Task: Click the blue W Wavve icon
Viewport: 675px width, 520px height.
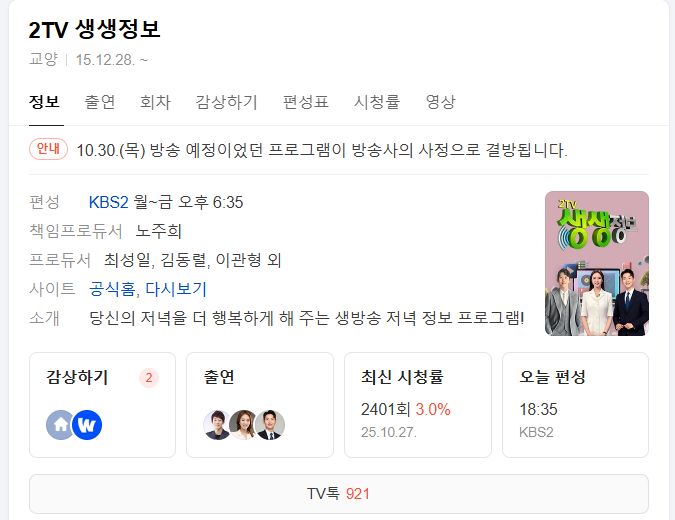Action: (x=87, y=425)
